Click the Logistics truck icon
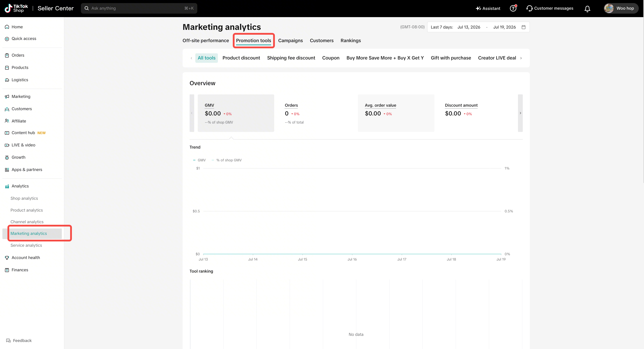 (x=7, y=80)
